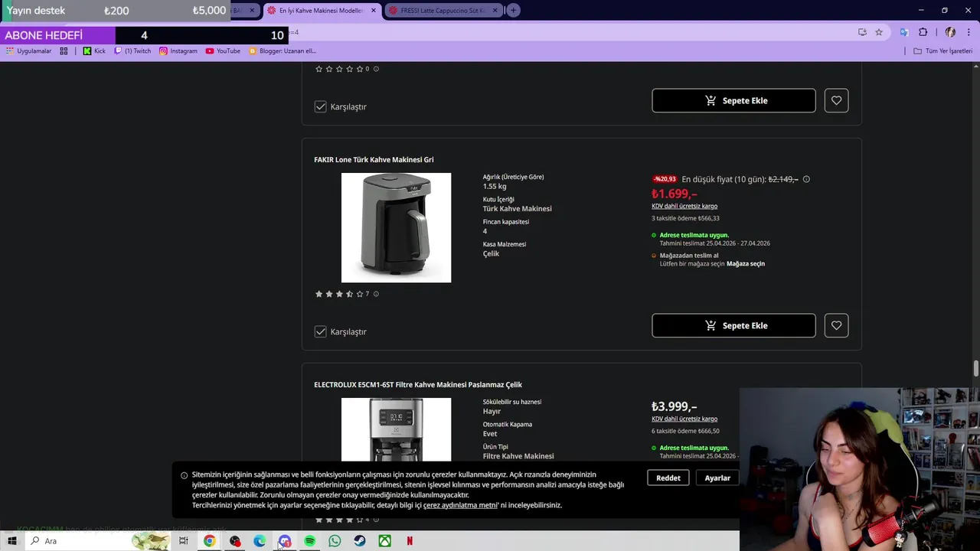Open Steam from the taskbar
980x551 pixels.
(x=359, y=541)
